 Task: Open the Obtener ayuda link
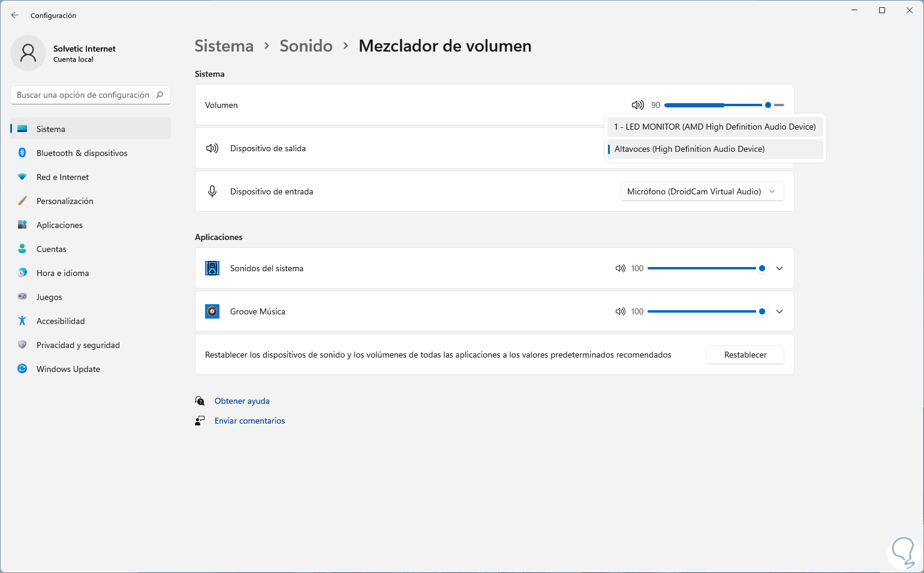click(242, 401)
